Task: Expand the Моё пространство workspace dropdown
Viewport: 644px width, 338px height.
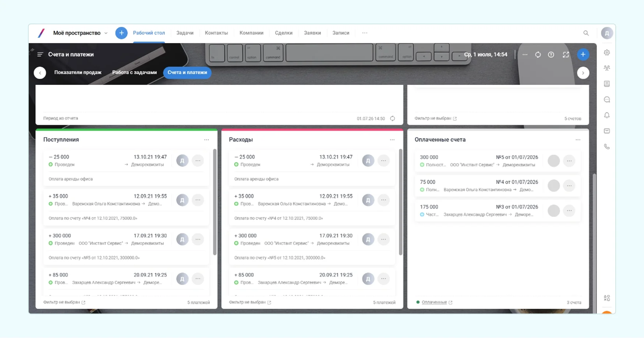Action: (106, 33)
